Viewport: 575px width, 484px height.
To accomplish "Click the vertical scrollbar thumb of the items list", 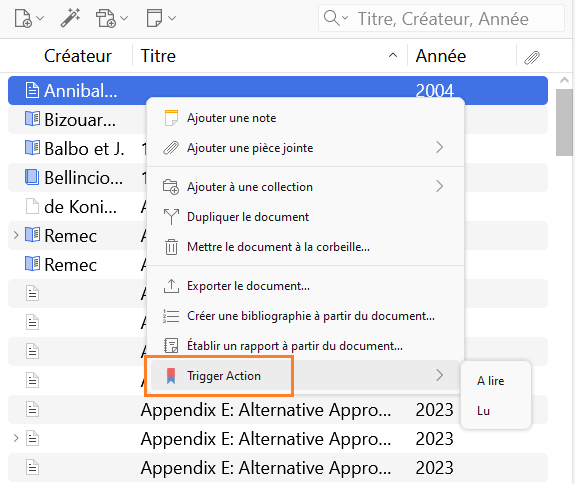I will (564, 122).
